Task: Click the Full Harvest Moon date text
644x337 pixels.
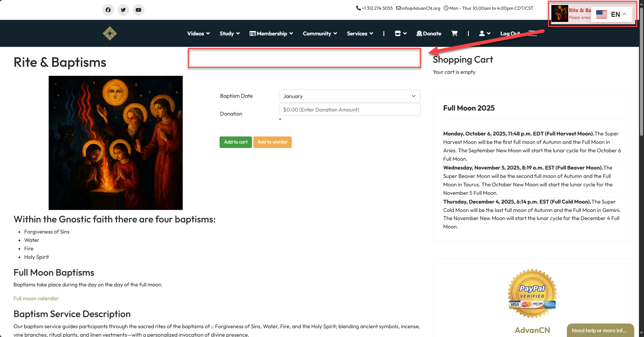Action: point(519,134)
